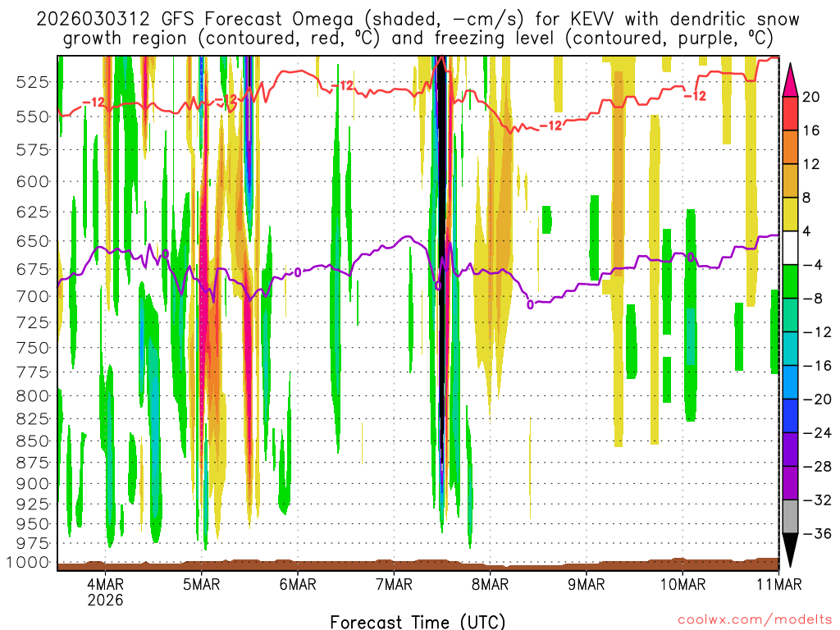Click the 575 pressure level label
Screen dimensions: 840x630
point(32,149)
